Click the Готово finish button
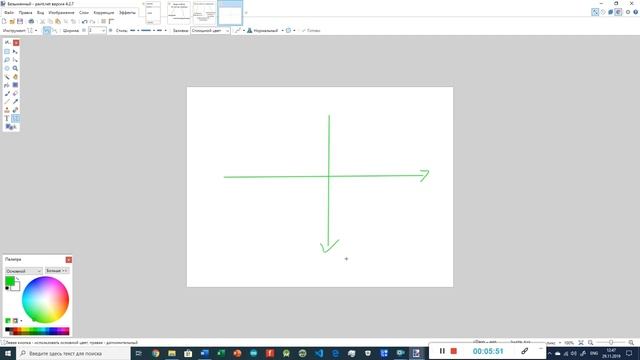 (x=311, y=31)
